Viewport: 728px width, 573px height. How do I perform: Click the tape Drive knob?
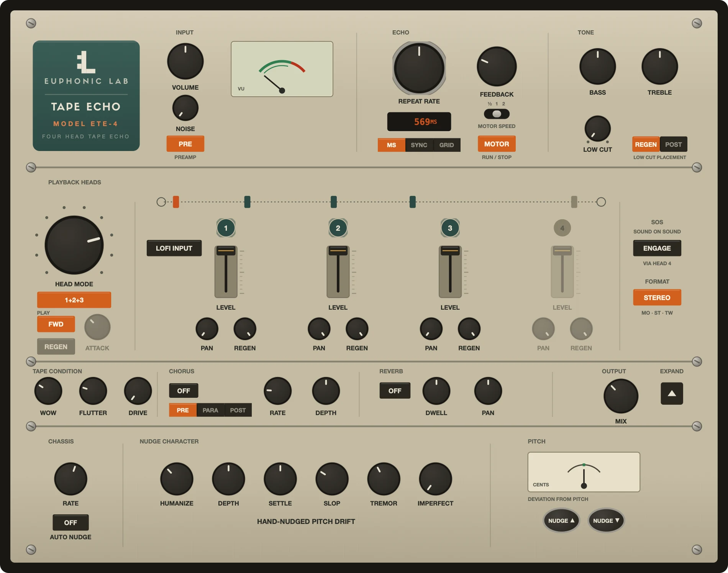(138, 391)
